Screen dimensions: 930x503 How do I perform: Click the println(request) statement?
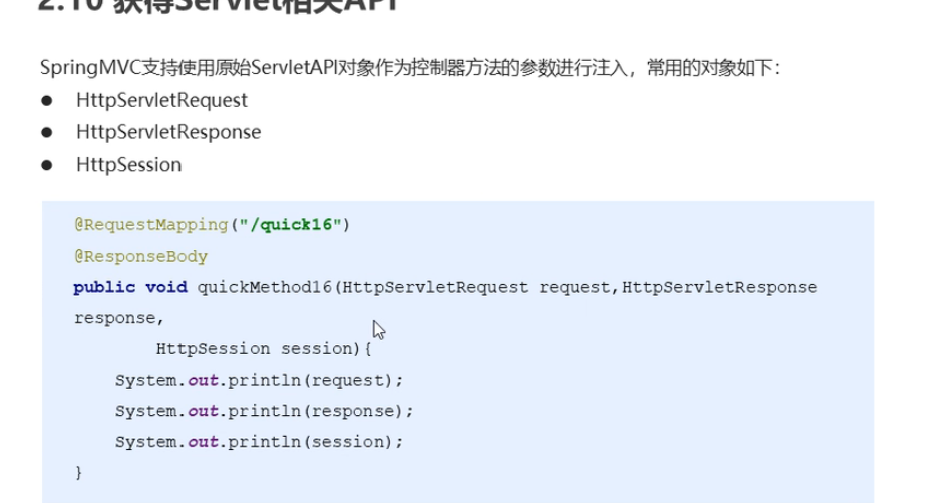tap(258, 380)
